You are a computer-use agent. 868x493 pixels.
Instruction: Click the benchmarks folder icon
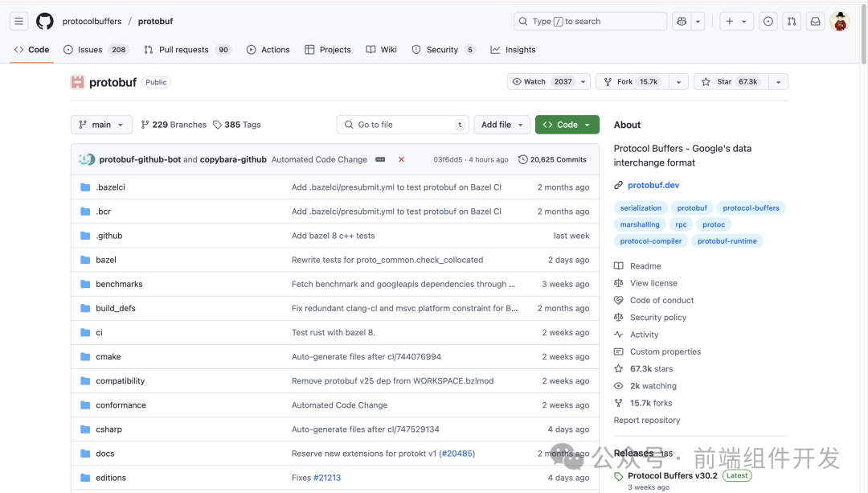click(85, 284)
